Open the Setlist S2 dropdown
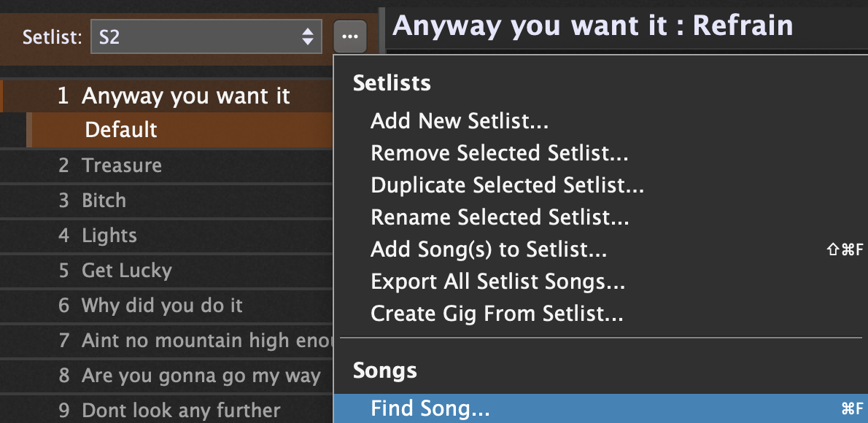 click(206, 36)
